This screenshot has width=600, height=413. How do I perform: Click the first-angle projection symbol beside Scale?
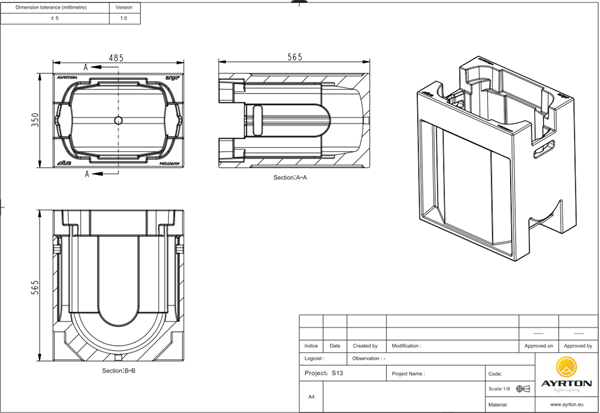(x=523, y=389)
